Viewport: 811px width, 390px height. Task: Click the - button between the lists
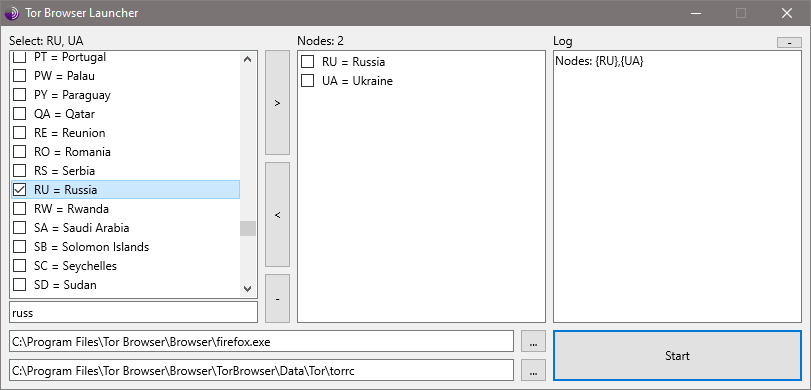(277, 298)
